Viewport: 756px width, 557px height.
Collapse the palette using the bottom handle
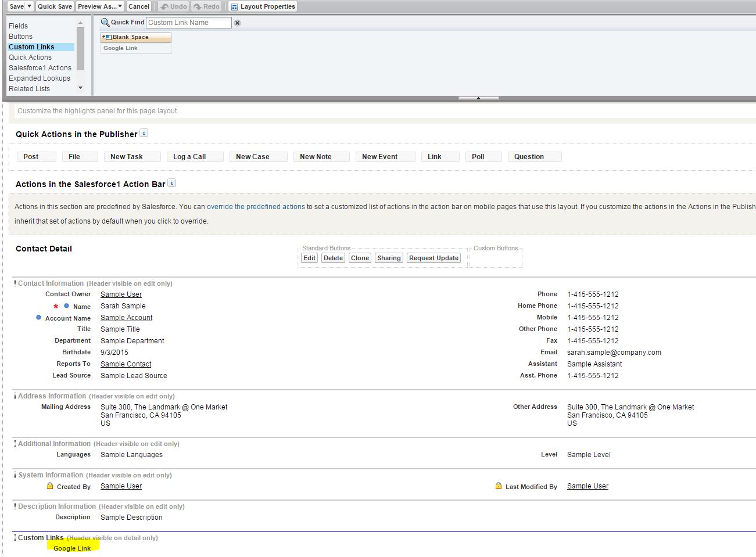coord(478,98)
